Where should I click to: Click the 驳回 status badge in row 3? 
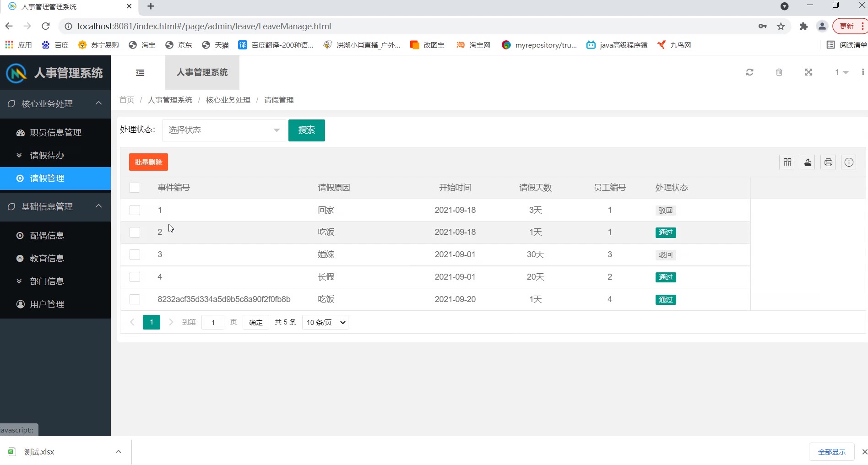pyautogui.click(x=666, y=255)
